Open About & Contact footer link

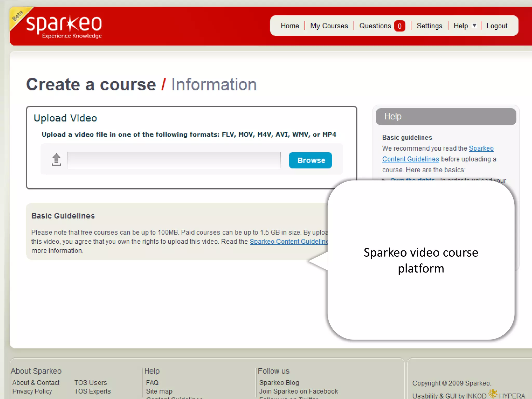point(36,383)
